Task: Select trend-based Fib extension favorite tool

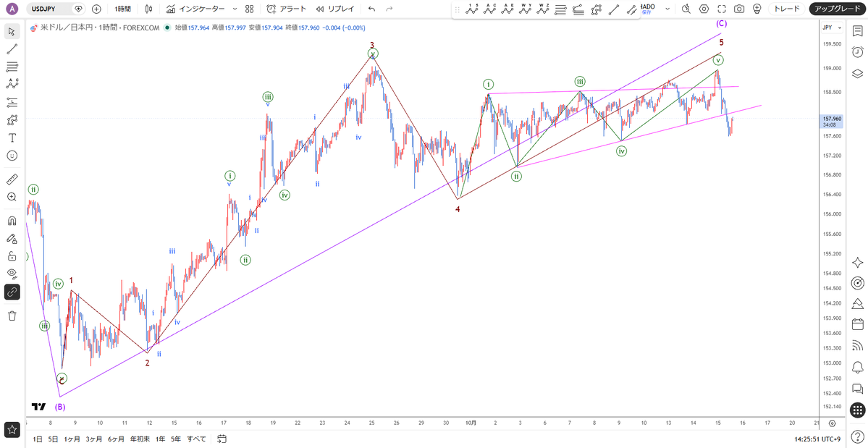Action: [x=578, y=9]
